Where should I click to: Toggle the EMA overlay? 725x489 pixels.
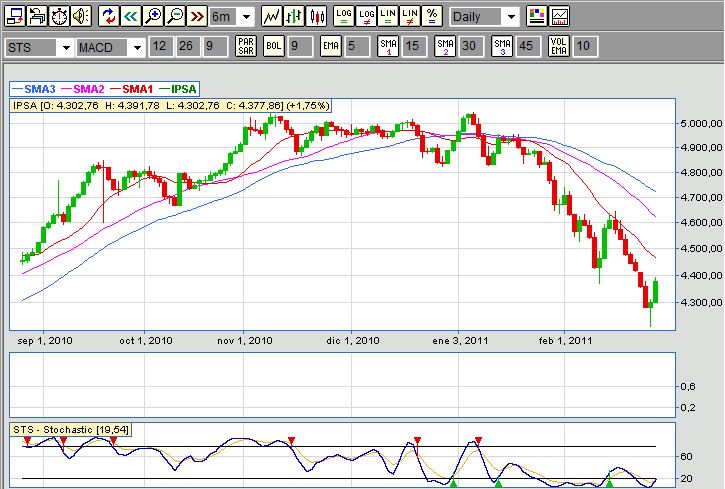[331, 46]
